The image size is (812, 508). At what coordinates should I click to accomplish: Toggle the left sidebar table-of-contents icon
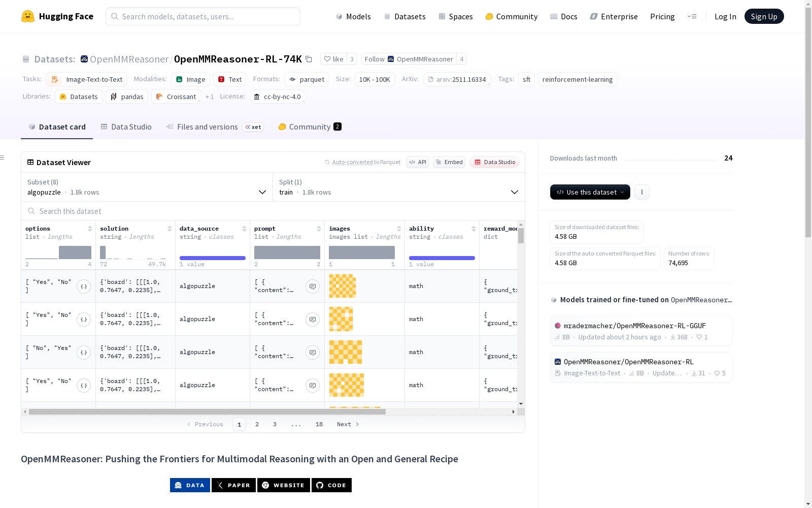tap(3, 157)
